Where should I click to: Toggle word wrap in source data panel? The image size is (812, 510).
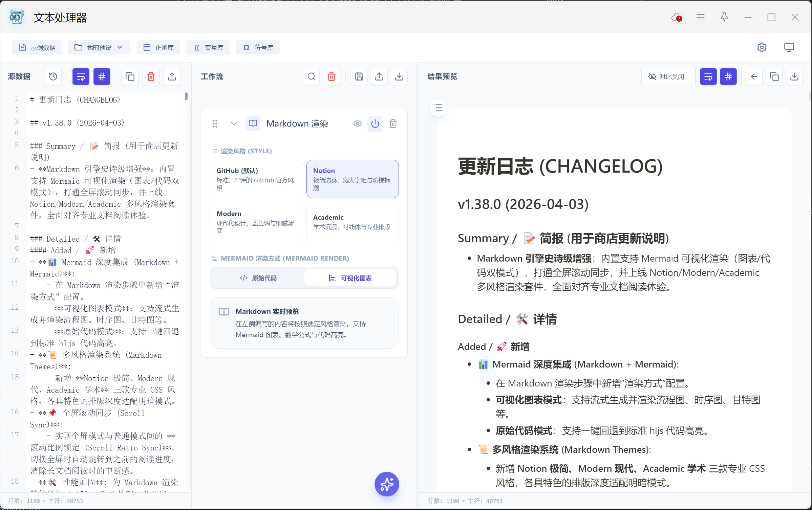click(x=81, y=76)
